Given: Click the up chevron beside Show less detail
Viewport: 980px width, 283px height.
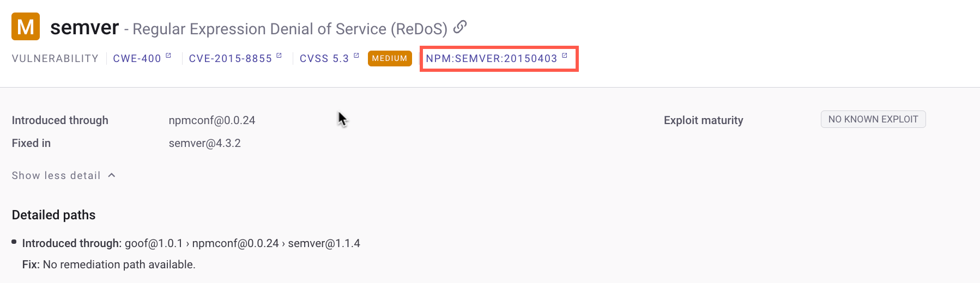Looking at the screenshot, I should (x=112, y=175).
